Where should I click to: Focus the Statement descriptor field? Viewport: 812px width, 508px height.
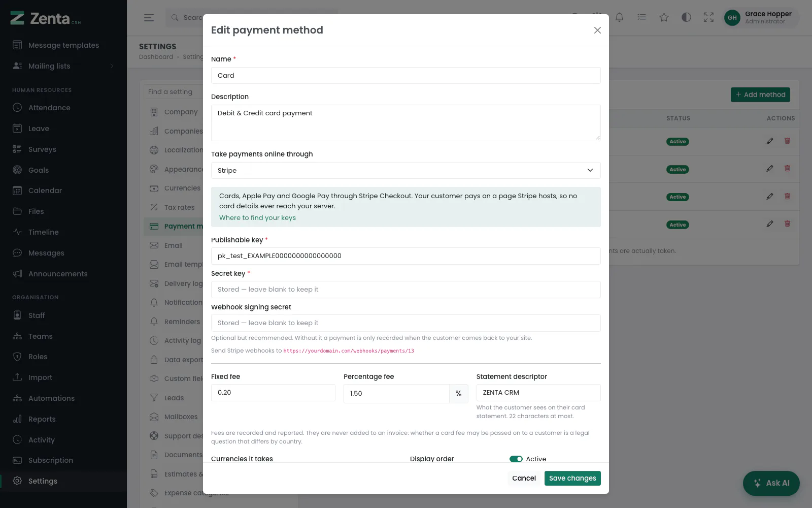[538, 393]
